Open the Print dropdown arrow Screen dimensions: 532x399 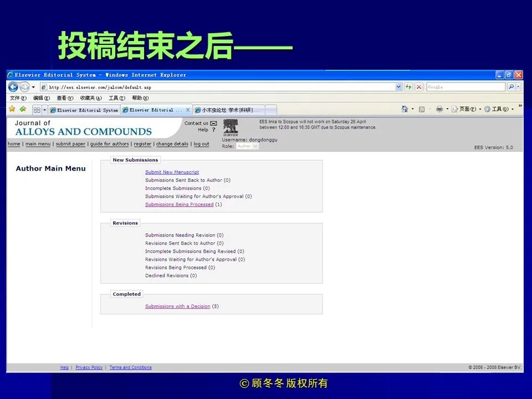coord(447,109)
